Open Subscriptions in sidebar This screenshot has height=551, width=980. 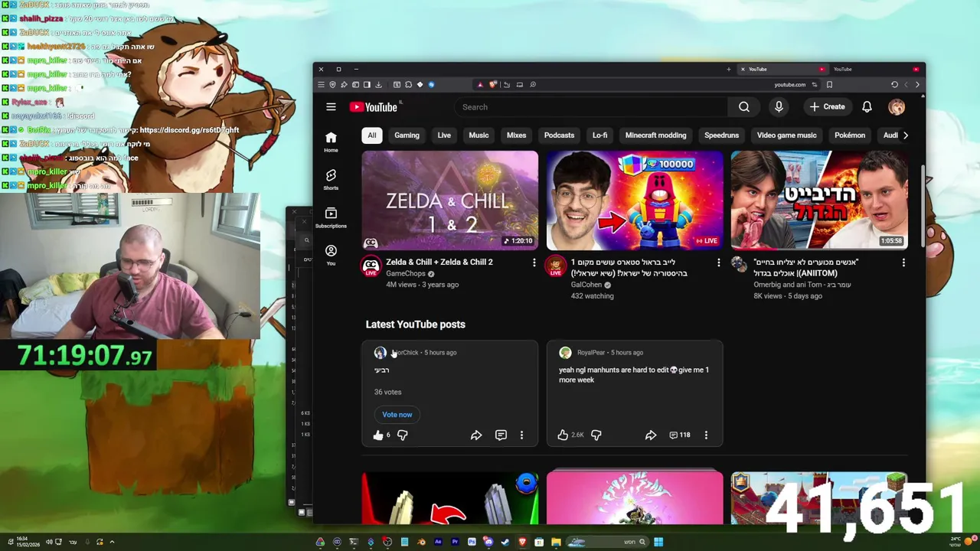click(331, 217)
